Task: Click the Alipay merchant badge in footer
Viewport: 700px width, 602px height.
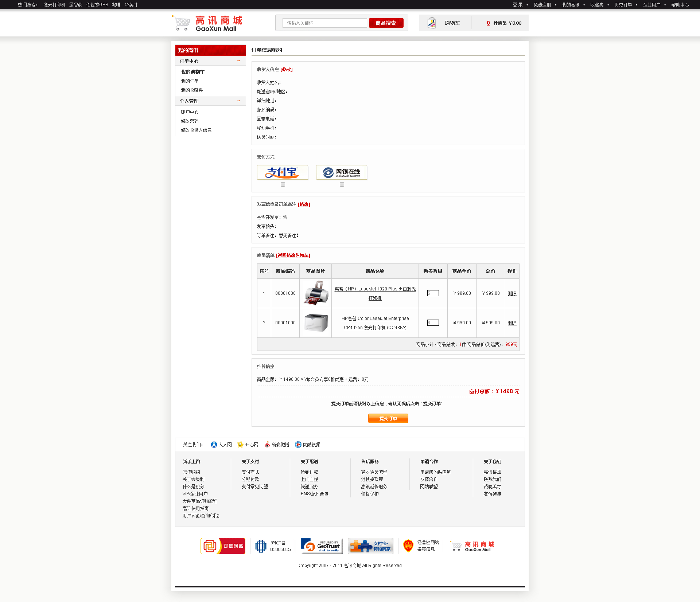Action: 370,546
